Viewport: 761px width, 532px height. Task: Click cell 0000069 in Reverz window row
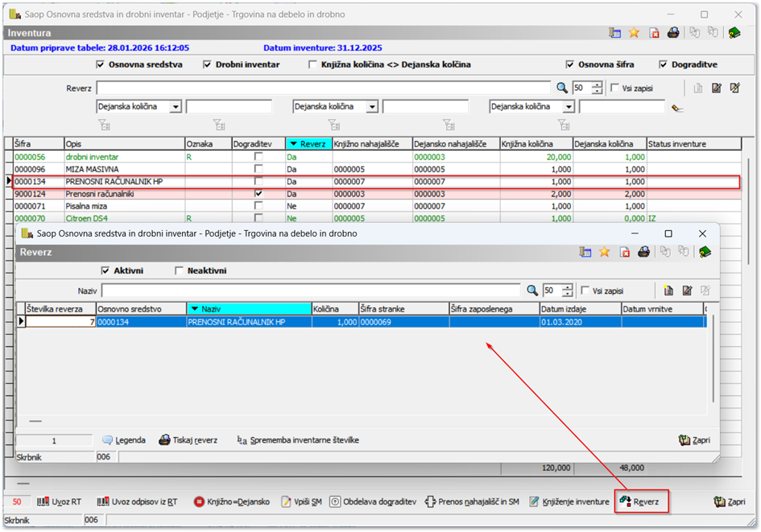click(403, 321)
